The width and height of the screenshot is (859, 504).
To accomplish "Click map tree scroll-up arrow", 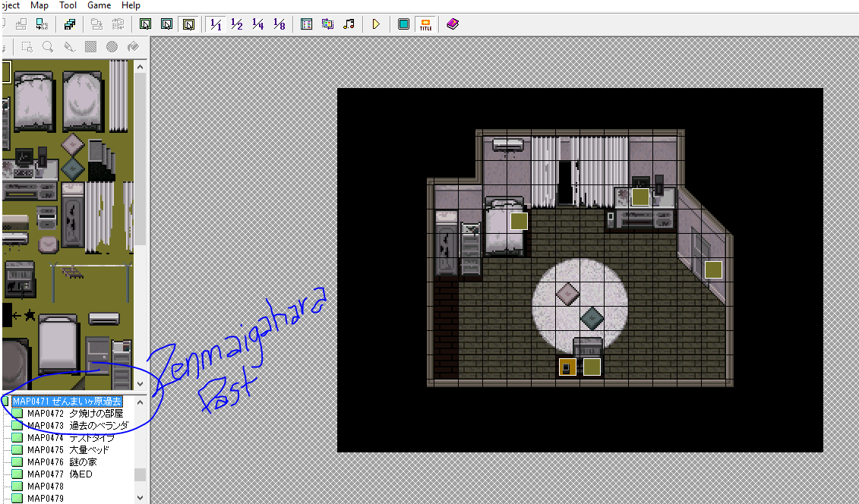I will click(141, 402).
